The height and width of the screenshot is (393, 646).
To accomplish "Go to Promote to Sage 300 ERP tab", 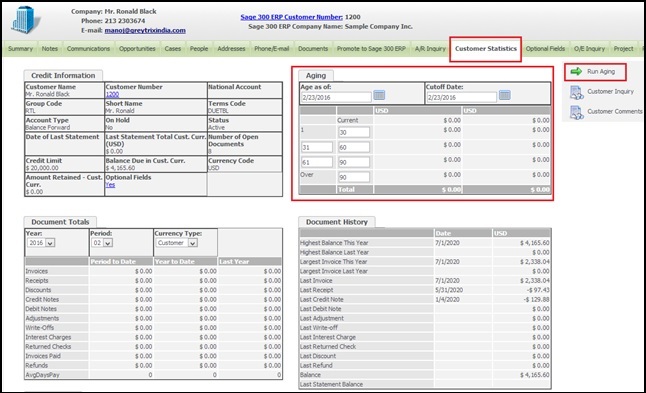I will (x=371, y=49).
